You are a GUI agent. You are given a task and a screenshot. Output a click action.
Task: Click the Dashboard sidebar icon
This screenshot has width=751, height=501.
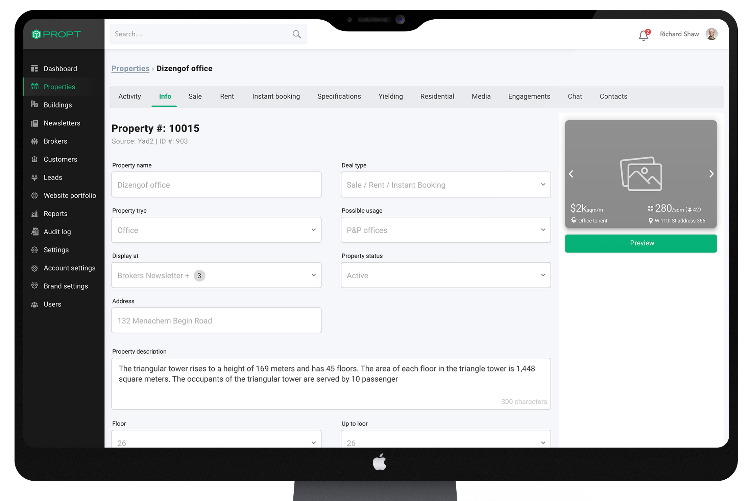tap(34, 68)
